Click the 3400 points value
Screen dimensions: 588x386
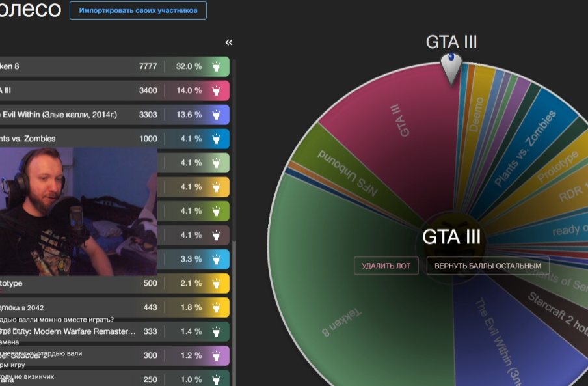pyautogui.click(x=148, y=90)
